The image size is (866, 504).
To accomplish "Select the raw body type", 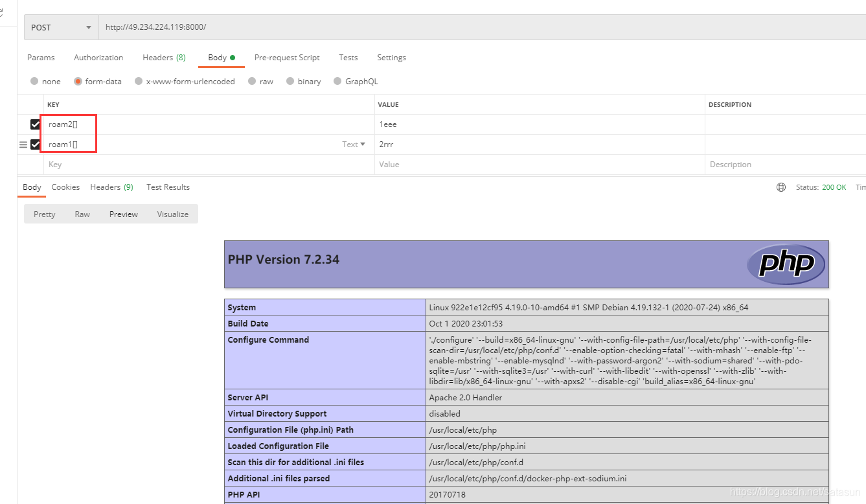I will click(260, 82).
